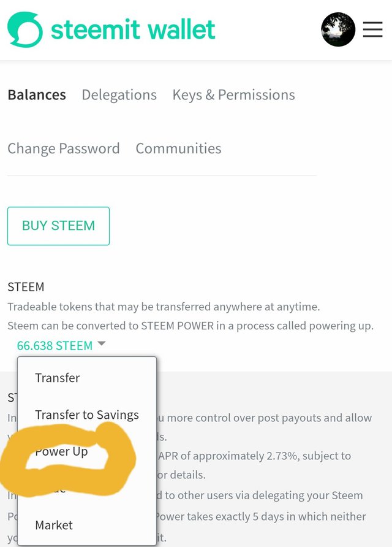Click the steemit wallet title text
Screen dimensions: 392x547
pos(133,29)
